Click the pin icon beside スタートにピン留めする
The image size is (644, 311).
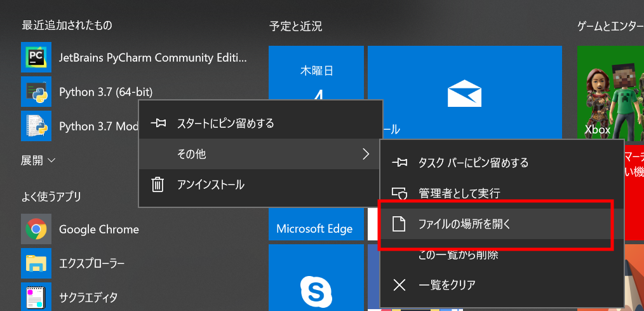(x=158, y=123)
